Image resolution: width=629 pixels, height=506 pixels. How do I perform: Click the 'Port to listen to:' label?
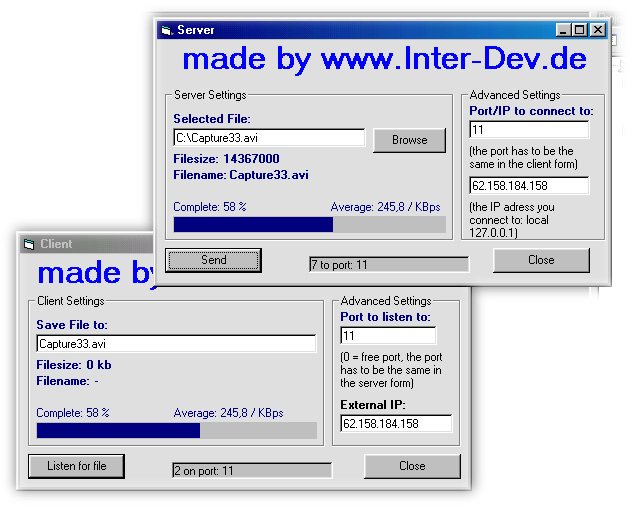point(385,317)
